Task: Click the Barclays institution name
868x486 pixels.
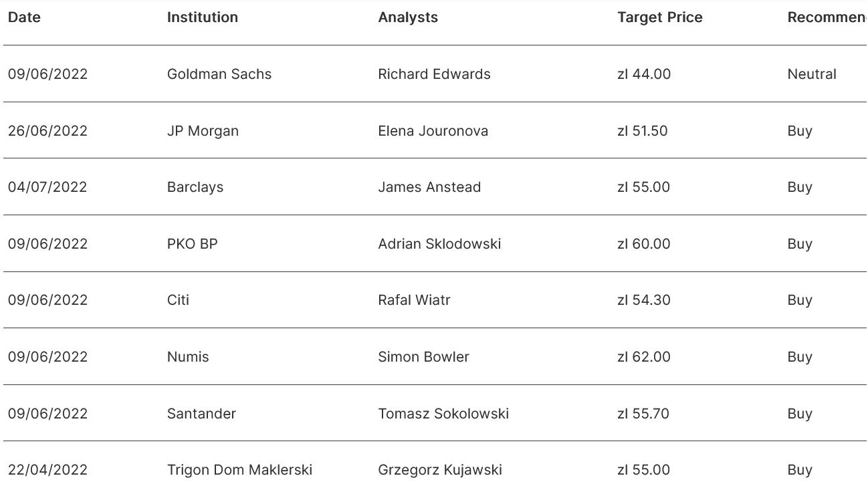Action: pyautogui.click(x=195, y=187)
